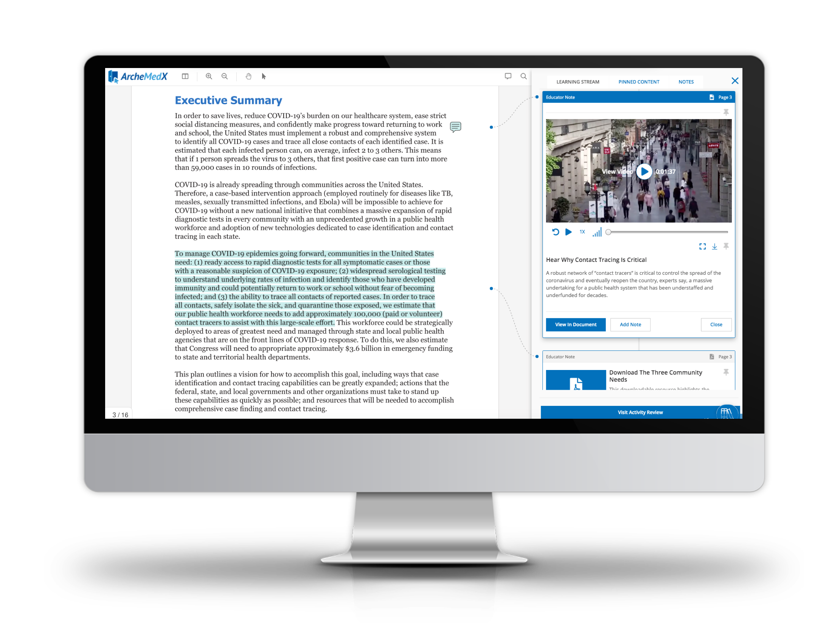Click the Pinned Content tab
Viewport: 840px width, 630px height.
pyautogui.click(x=638, y=81)
